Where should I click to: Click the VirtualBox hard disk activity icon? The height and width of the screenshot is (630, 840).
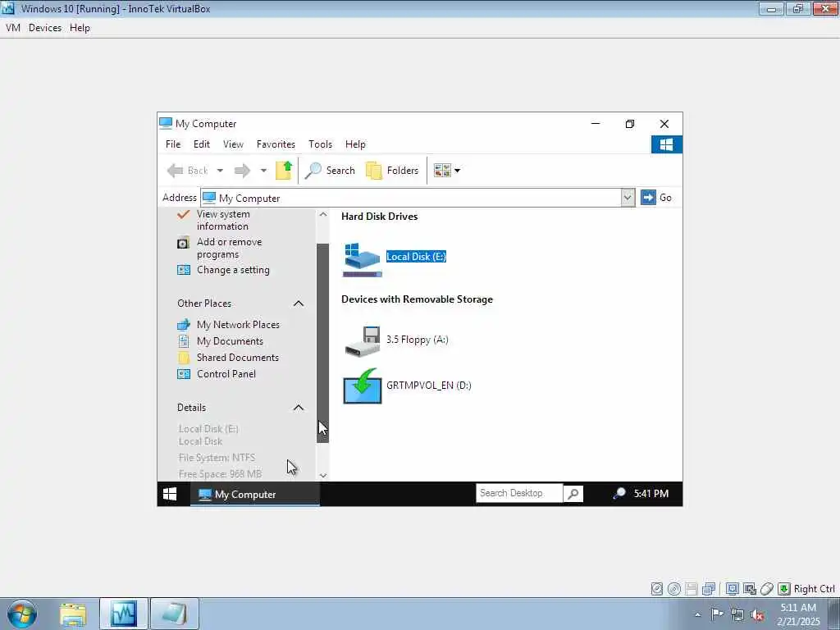click(x=657, y=589)
